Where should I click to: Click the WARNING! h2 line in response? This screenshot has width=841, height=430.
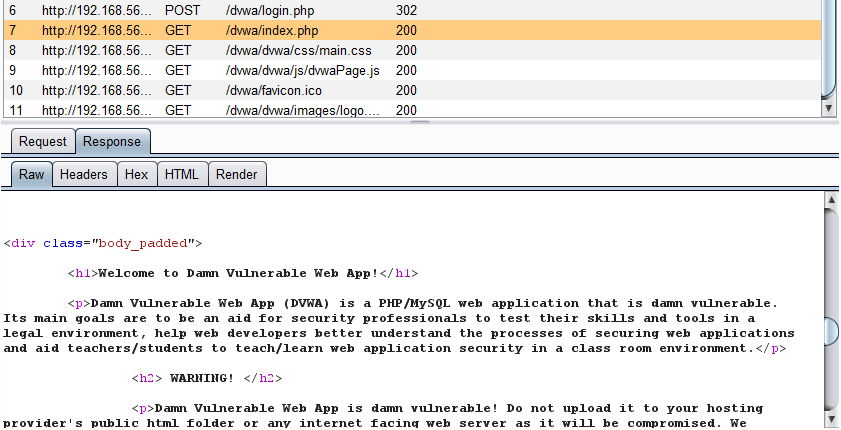pyautogui.click(x=207, y=379)
